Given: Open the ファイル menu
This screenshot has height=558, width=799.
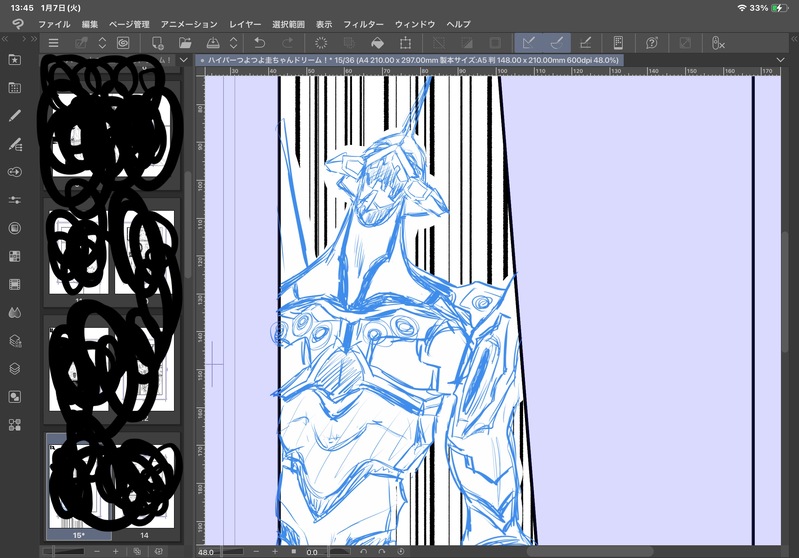Looking at the screenshot, I should tap(55, 24).
